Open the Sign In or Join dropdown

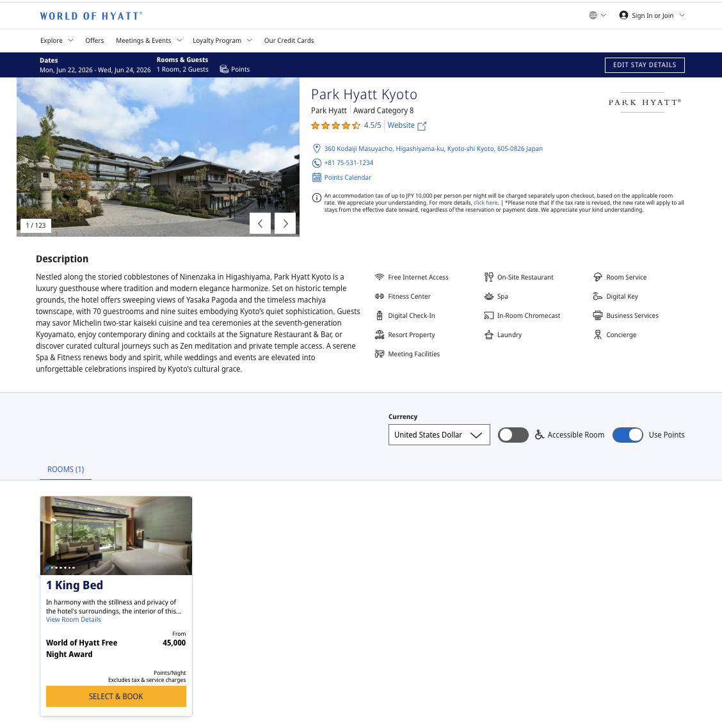pos(652,15)
